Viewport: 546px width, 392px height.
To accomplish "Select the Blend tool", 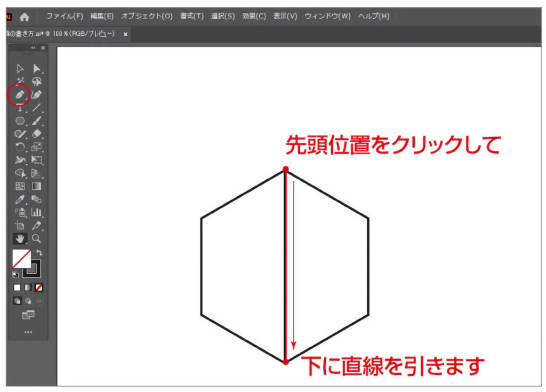I will click(x=37, y=199).
